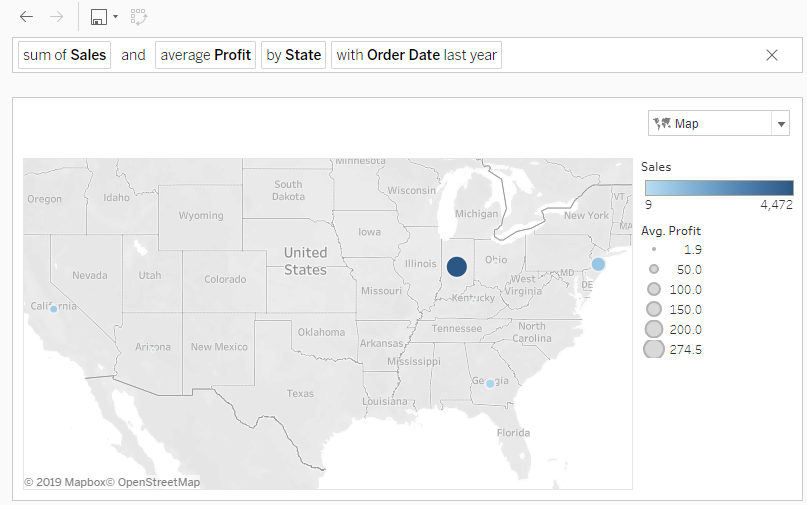Viewport: 807px width, 505px height.
Task: Click the back arrow icon
Action: click(x=26, y=17)
